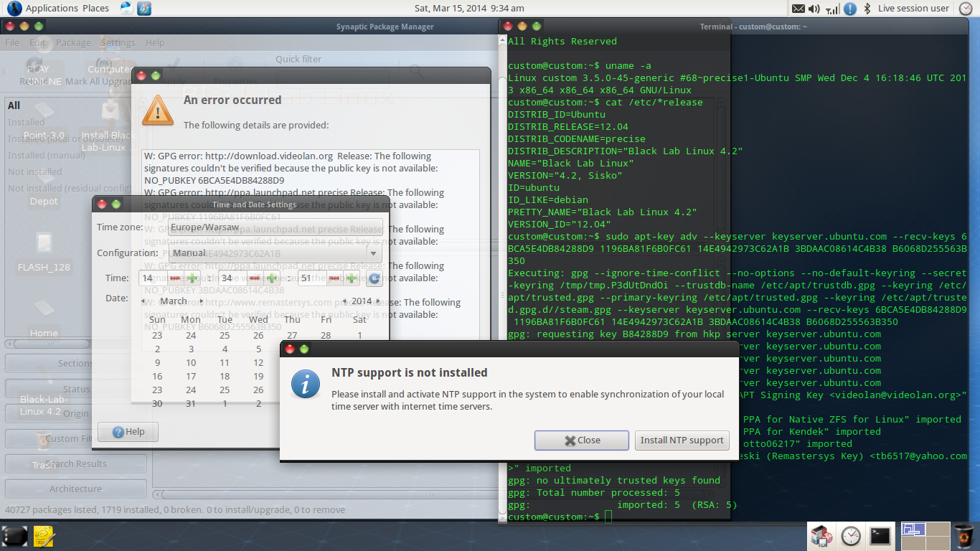Click the blue launcher icon beside the browser icon
Image resolution: width=980 pixels, height=551 pixels.
pyautogui.click(x=144, y=9)
